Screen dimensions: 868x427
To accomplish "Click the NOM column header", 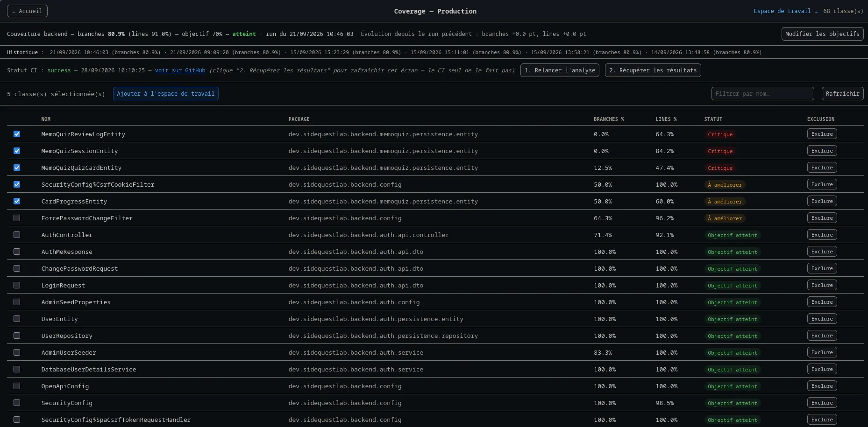I will [x=46, y=119].
